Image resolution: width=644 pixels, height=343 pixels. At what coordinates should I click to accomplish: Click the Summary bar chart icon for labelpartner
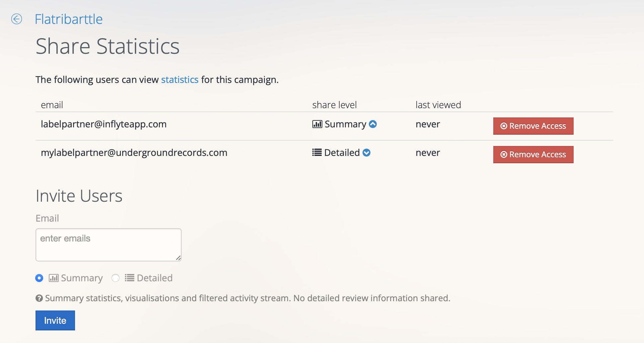pyautogui.click(x=317, y=124)
